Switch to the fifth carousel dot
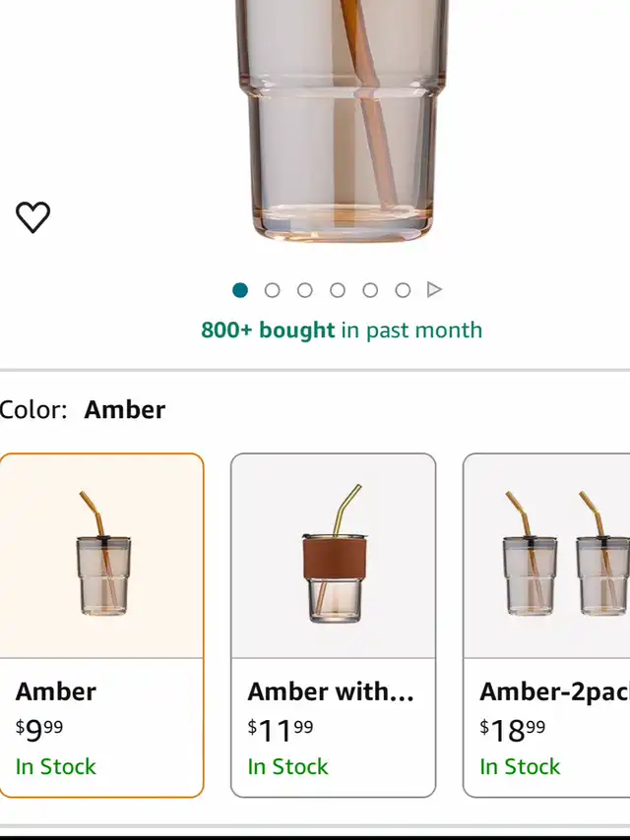The image size is (630, 840). pos(370,290)
